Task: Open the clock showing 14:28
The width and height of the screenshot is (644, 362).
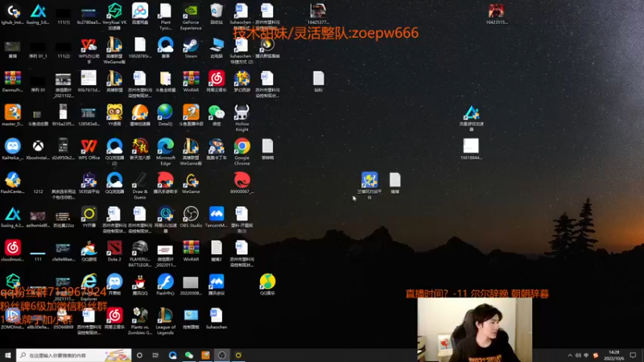Action: point(613,356)
